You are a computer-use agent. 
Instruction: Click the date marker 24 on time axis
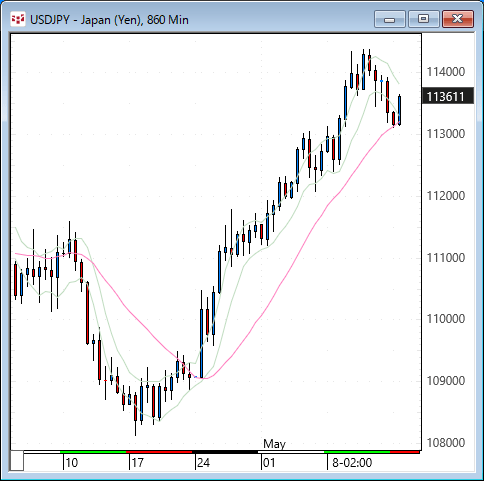point(203,463)
